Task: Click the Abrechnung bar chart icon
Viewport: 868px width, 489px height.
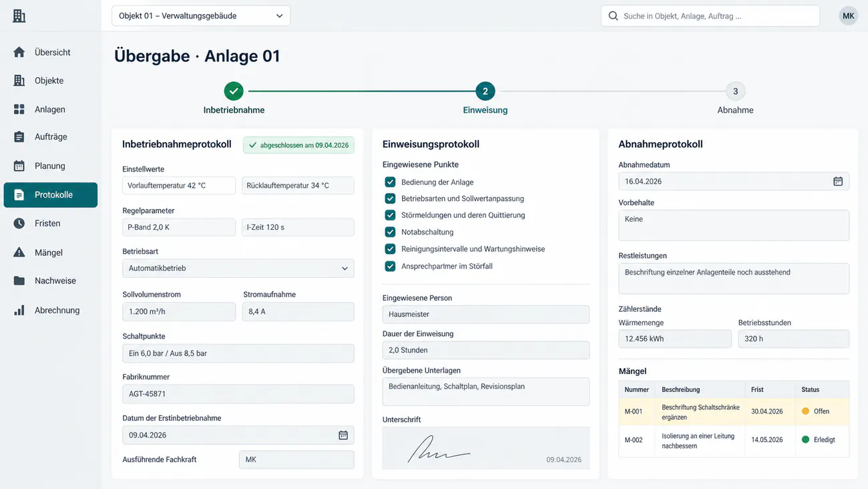Action: point(19,310)
